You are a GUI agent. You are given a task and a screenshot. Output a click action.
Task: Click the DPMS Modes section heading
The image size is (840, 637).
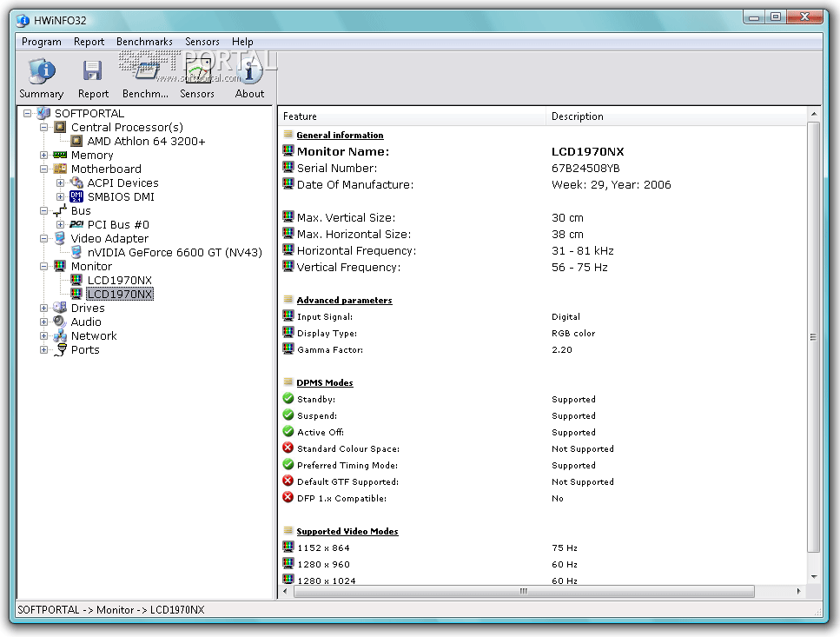(x=325, y=382)
